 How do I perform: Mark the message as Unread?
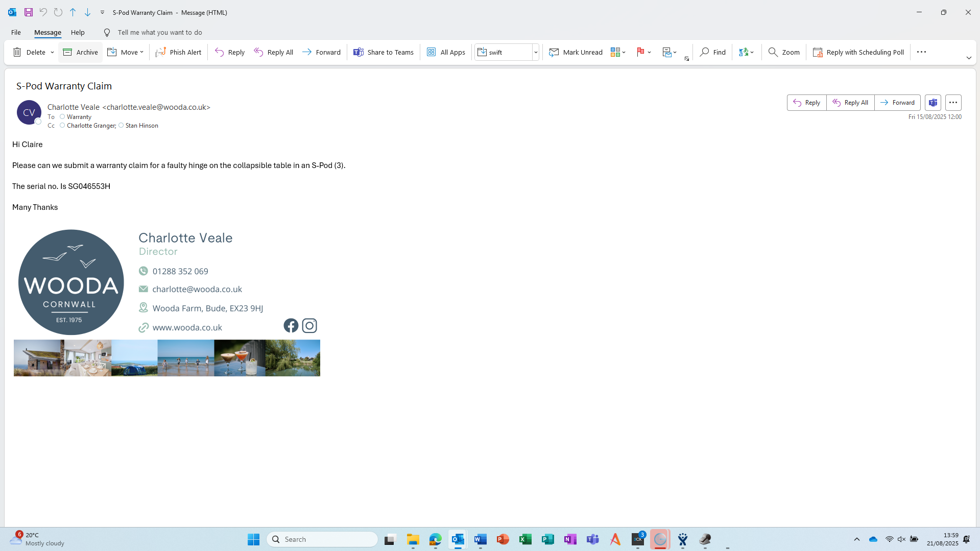click(576, 52)
